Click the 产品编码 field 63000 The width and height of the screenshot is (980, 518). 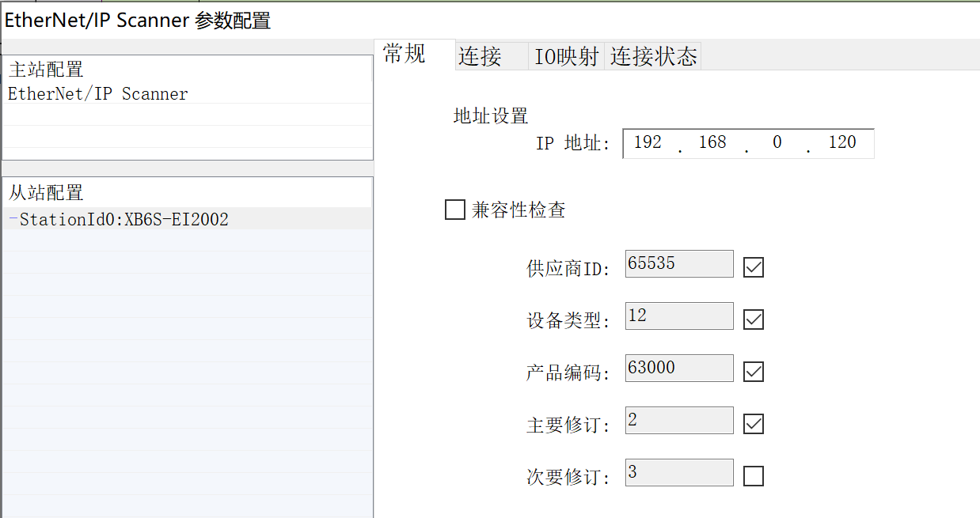click(679, 368)
